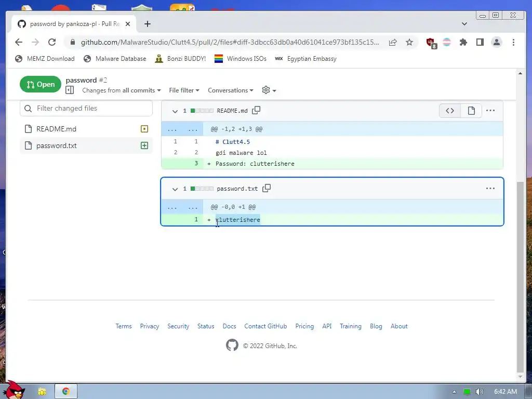The width and height of the screenshot is (532, 399).
Task: Open the Status footer link
Action: [x=206, y=326]
